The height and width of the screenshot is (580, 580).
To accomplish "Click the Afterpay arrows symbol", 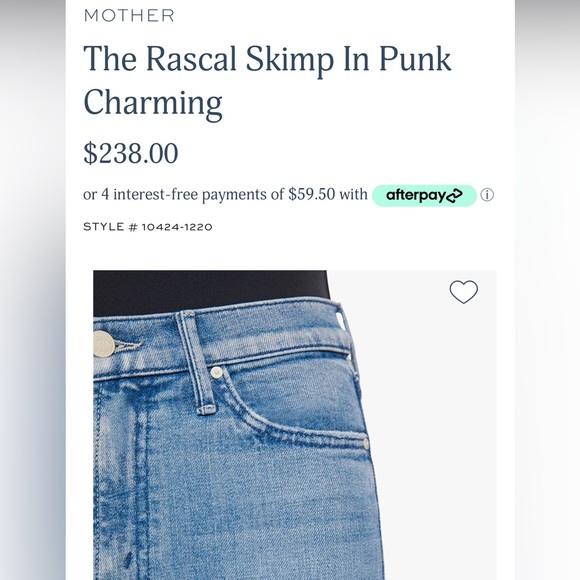I will tap(455, 196).
